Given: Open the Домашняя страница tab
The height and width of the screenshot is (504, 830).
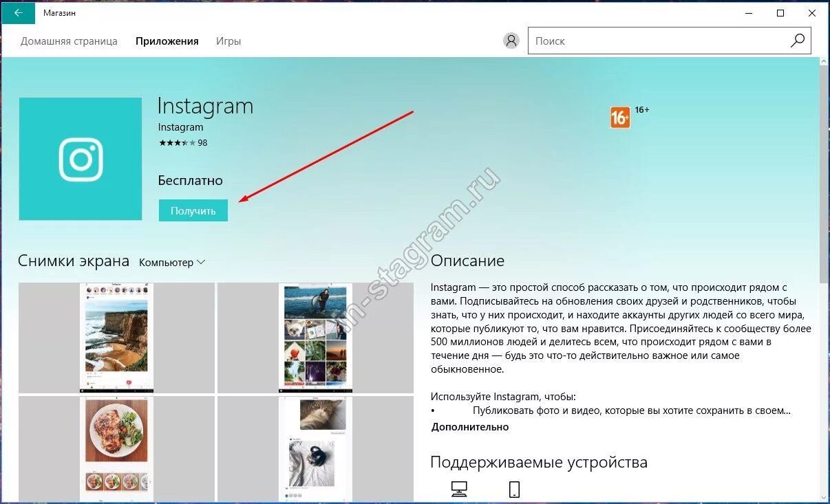Looking at the screenshot, I should coord(69,41).
